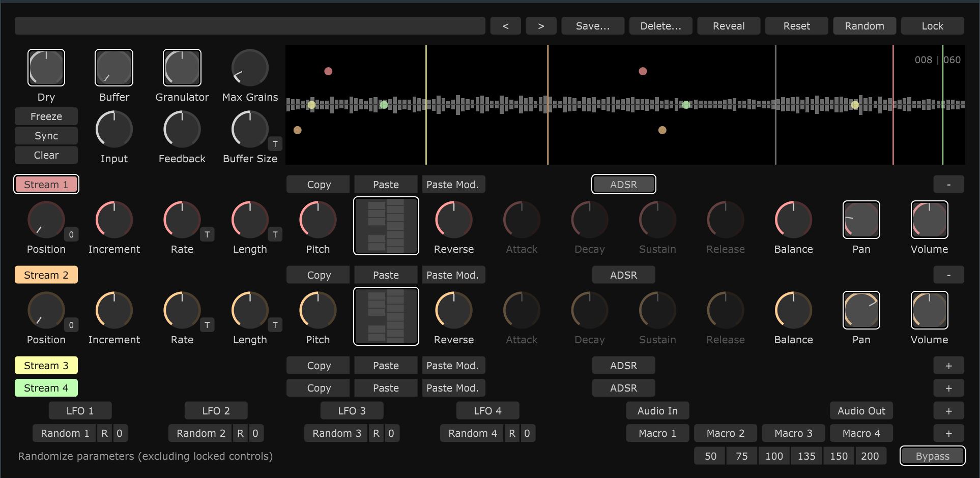Toggle the T sync next to Buffer Size

(x=275, y=144)
